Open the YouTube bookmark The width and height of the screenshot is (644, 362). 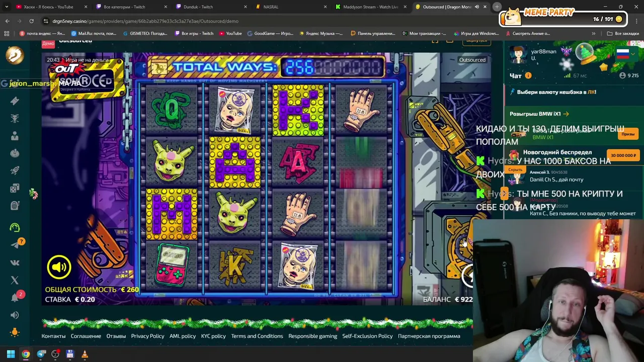pyautogui.click(x=230, y=34)
